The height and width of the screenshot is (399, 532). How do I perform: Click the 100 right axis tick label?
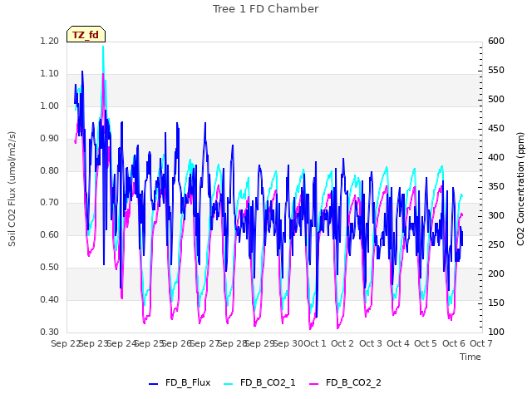pos(496,332)
